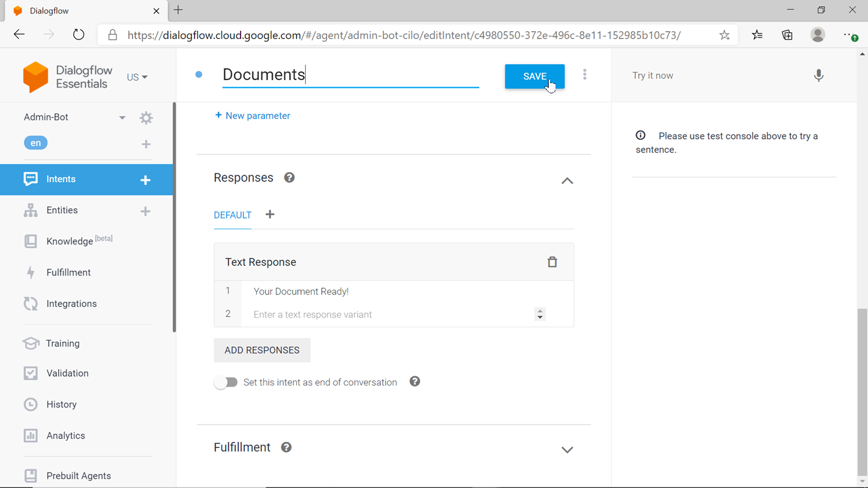Toggle Set this intent as end of conversation
Viewport: 868px width, 488px height.
tap(226, 382)
